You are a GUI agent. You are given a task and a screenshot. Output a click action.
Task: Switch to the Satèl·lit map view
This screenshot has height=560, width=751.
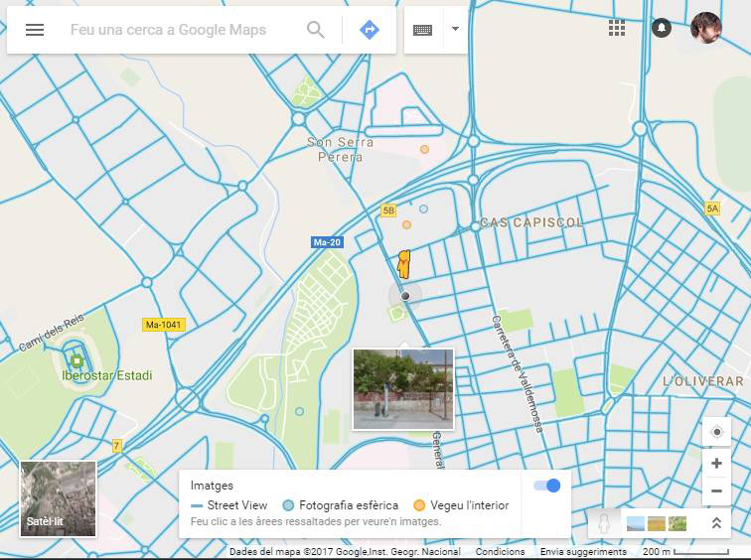58,498
